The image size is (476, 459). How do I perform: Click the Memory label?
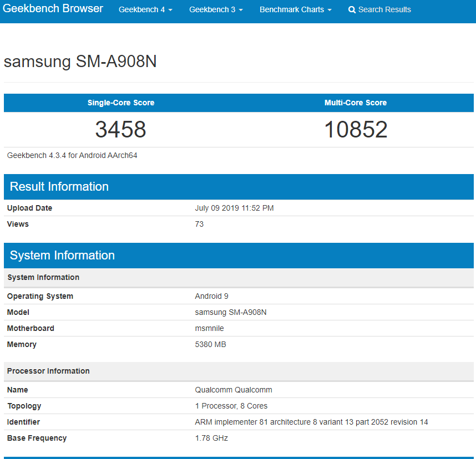pyautogui.click(x=22, y=345)
